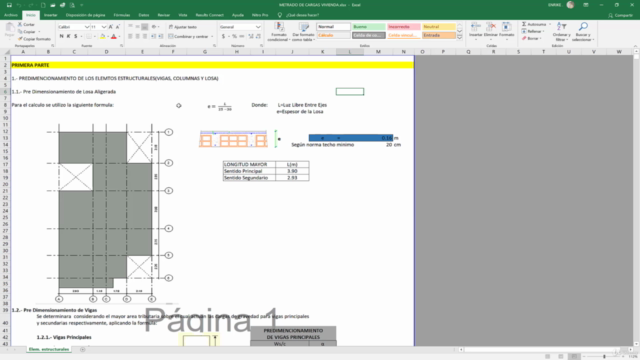
Task: Switch to Vista tab
Action: 182,15
